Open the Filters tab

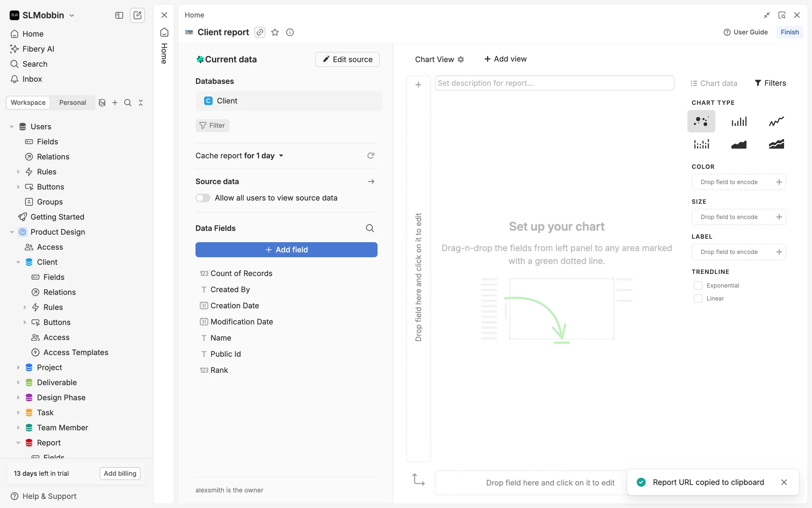pyautogui.click(x=770, y=83)
